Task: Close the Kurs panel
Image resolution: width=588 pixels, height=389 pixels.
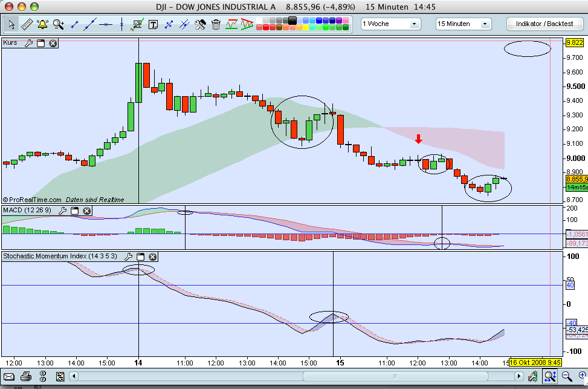Action: pos(53,43)
